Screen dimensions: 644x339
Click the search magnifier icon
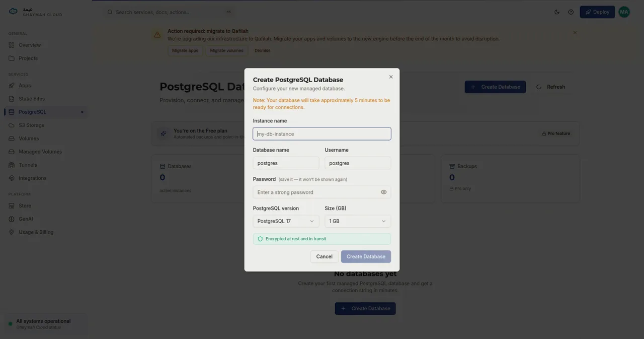pyautogui.click(x=110, y=12)
